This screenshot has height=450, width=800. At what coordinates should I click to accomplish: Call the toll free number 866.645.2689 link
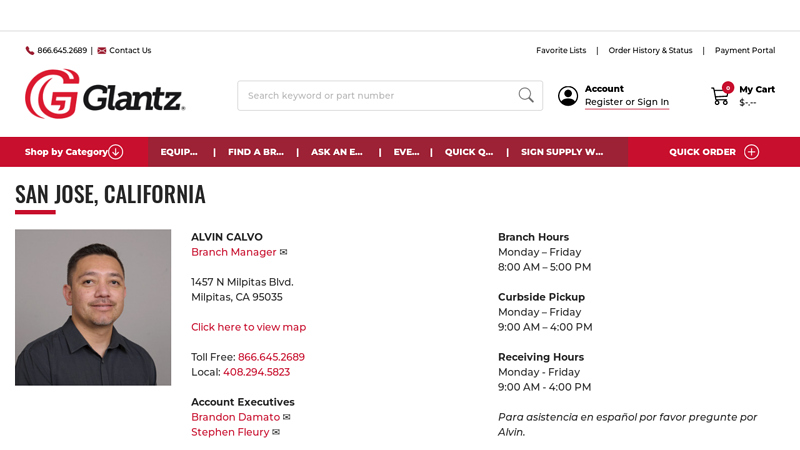(271, 357)
